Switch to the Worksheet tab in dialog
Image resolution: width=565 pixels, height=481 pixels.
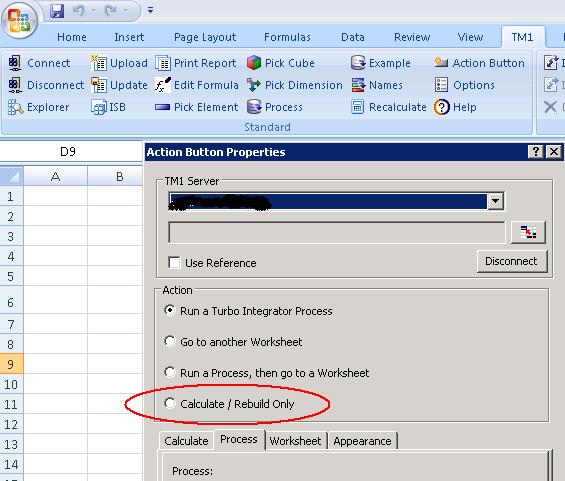point(295,441)
